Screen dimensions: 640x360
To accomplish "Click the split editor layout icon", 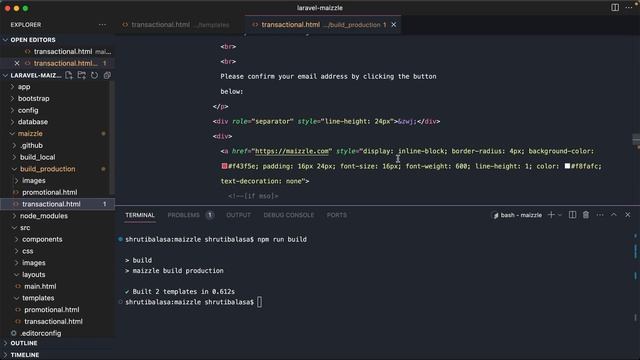I will pos(615,7).
